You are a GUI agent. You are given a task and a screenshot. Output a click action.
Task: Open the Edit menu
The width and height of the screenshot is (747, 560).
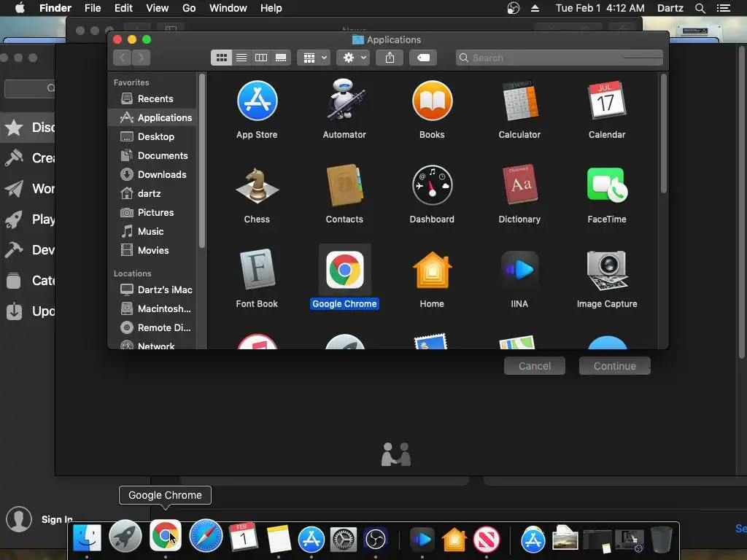point(123,8)
